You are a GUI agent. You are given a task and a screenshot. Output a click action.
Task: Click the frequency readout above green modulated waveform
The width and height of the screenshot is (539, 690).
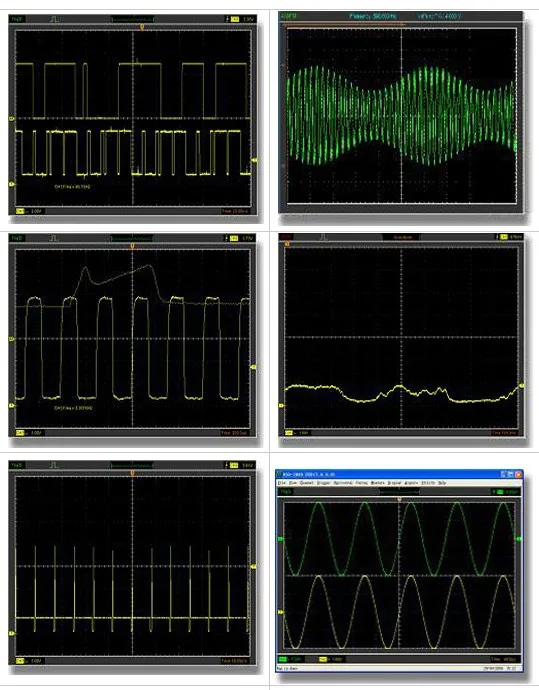click(x=373, y=16)
